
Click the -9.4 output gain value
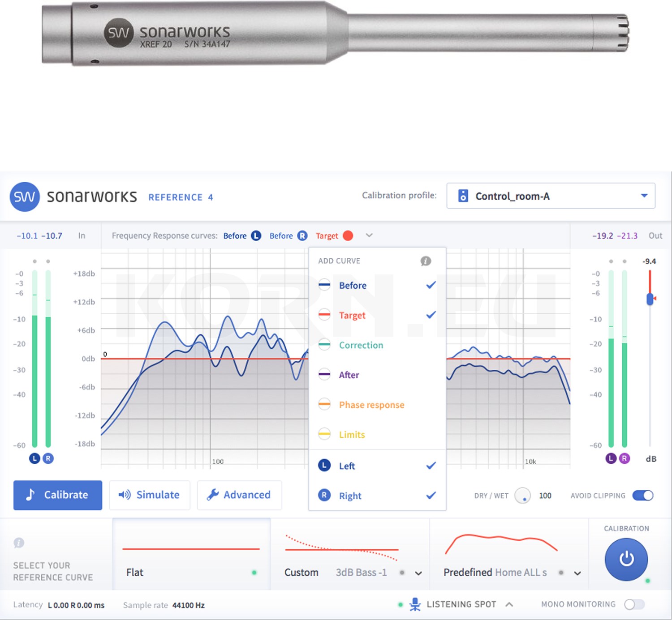650,261
